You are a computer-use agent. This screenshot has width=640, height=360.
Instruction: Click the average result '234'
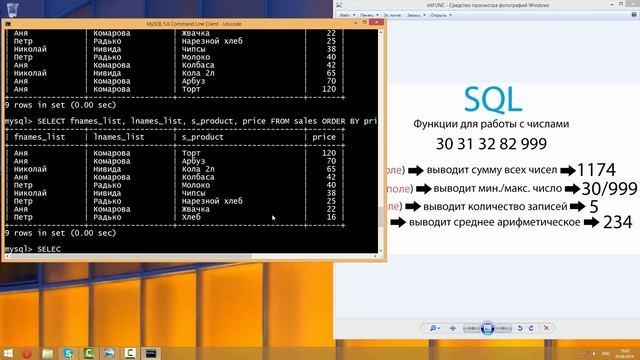click(x=618, y=222)
